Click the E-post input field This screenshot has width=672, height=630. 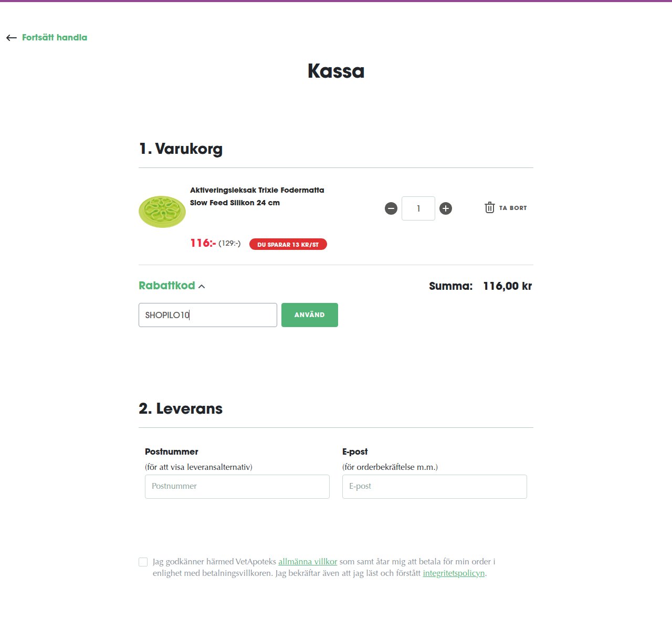pos(435,487)
